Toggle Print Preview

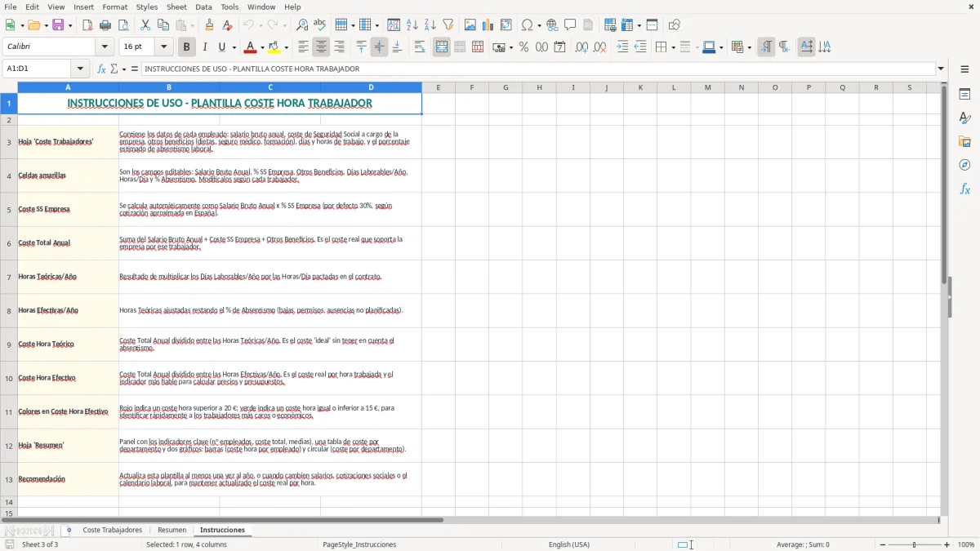(x=122, y=25)
